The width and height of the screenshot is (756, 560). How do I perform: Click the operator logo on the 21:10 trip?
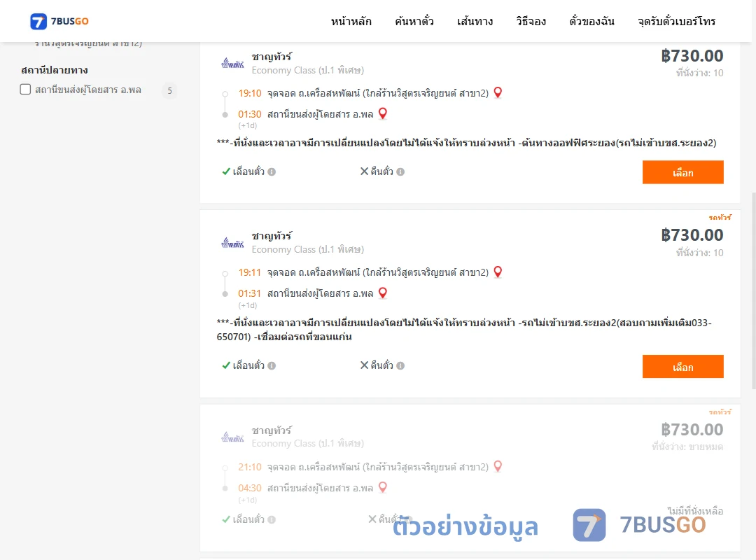click(x=232, y=437)
